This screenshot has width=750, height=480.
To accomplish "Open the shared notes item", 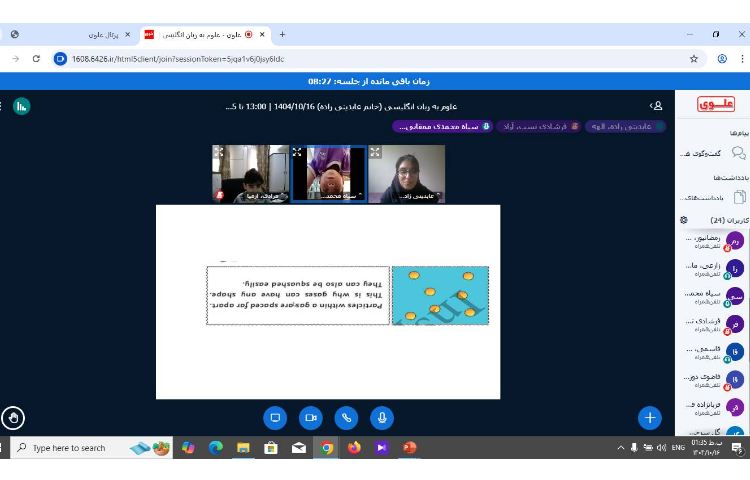I will point(710,197).
